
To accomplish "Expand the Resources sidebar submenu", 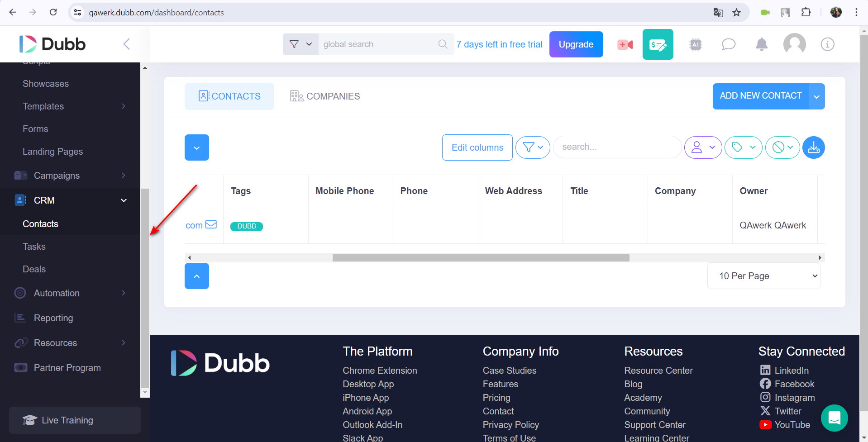I will click(124, 343).
